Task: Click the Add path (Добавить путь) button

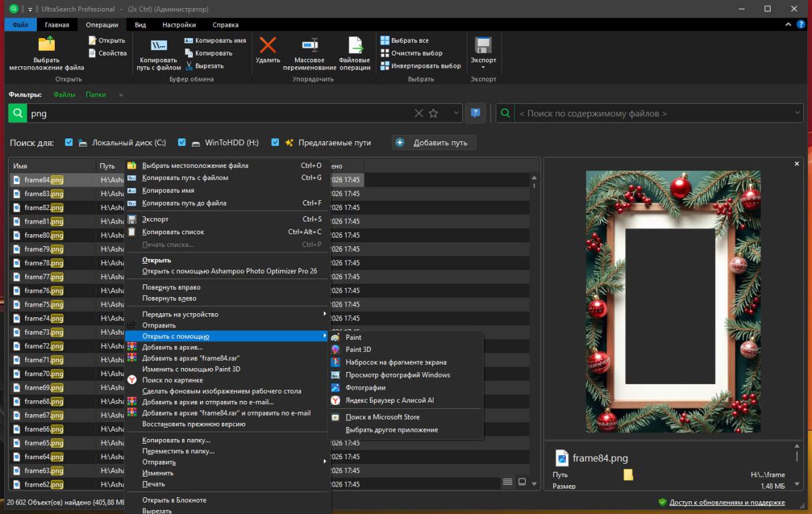Action: tap(434, 143)
